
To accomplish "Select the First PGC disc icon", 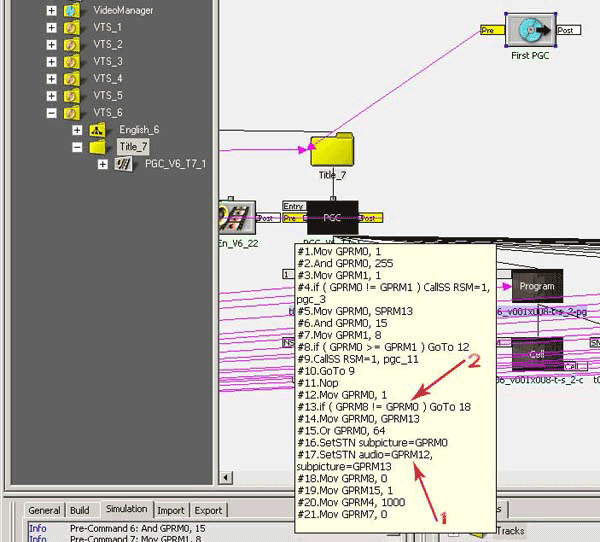I will coord(530,30).
